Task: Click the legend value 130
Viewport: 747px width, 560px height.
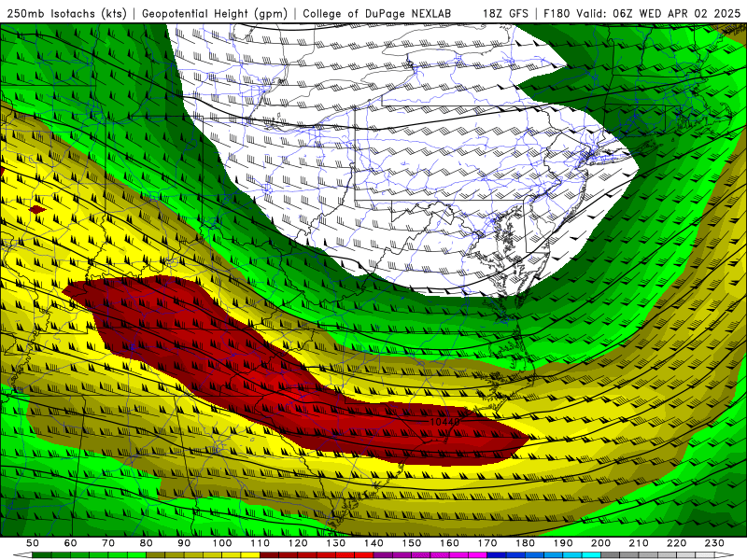Action: [x=336, y=543]
